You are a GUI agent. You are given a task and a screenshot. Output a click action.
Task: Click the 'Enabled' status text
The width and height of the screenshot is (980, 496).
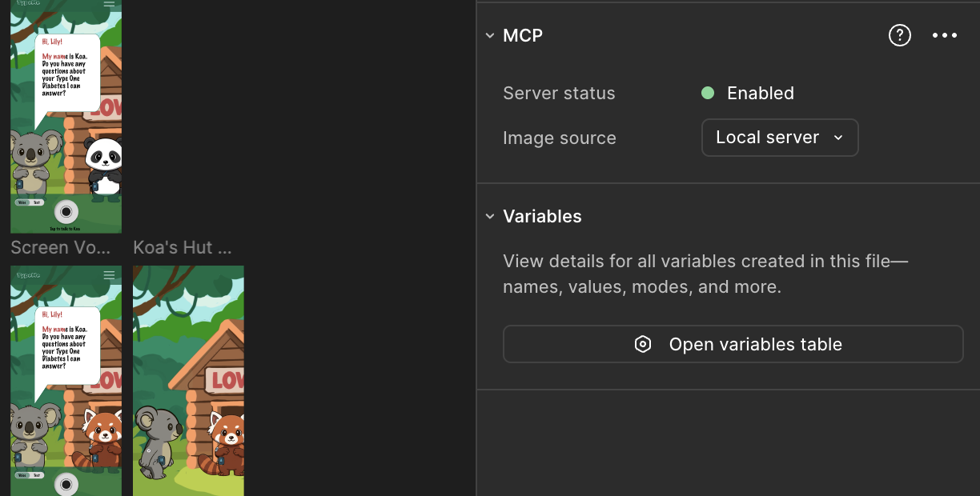761,93
